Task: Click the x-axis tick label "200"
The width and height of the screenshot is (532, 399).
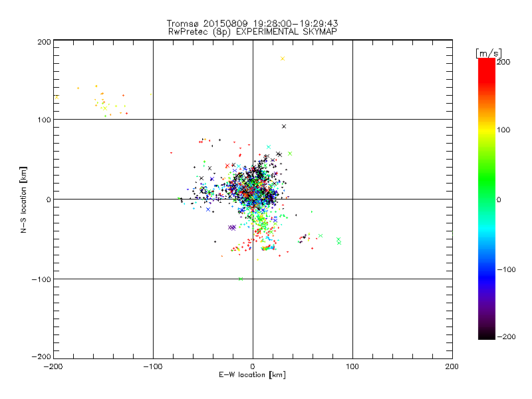Action: point(452,366)
